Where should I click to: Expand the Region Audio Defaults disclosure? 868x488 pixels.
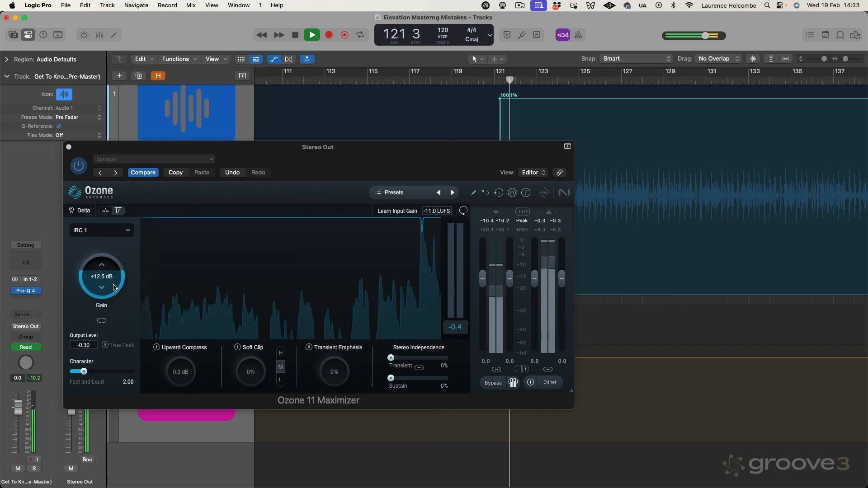(6, 59)
